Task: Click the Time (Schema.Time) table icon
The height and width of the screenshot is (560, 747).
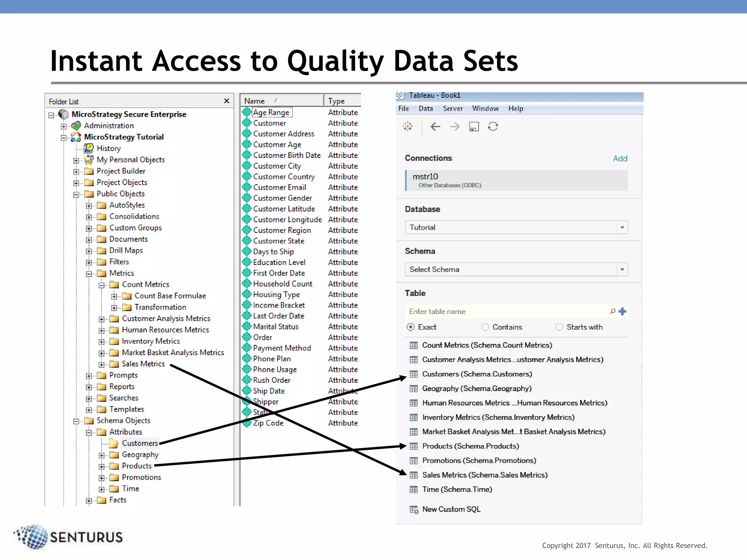Action: pyautogui.click(x=414, y=490)
